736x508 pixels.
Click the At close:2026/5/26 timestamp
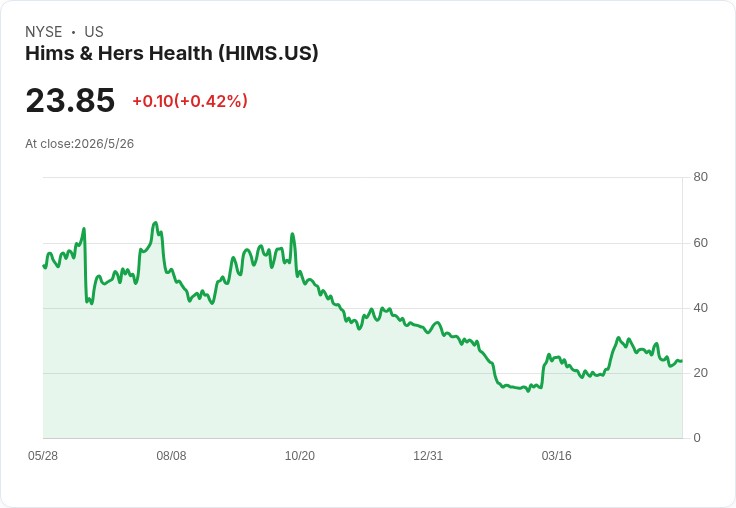79,144
